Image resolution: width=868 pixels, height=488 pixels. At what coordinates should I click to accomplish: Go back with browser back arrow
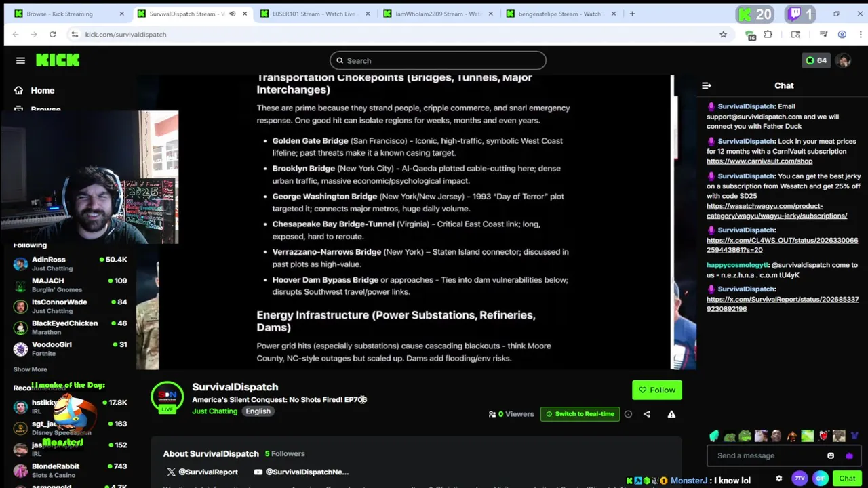point(16,34)
